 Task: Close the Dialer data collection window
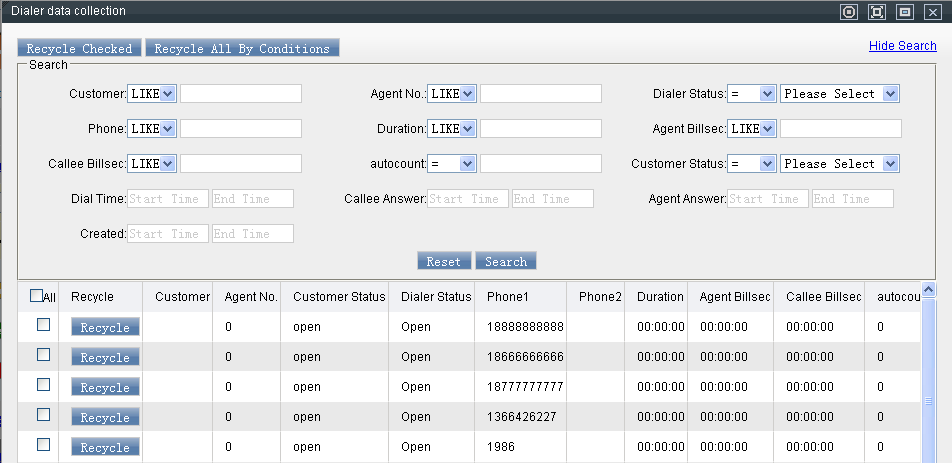click(x=932, y=11)
